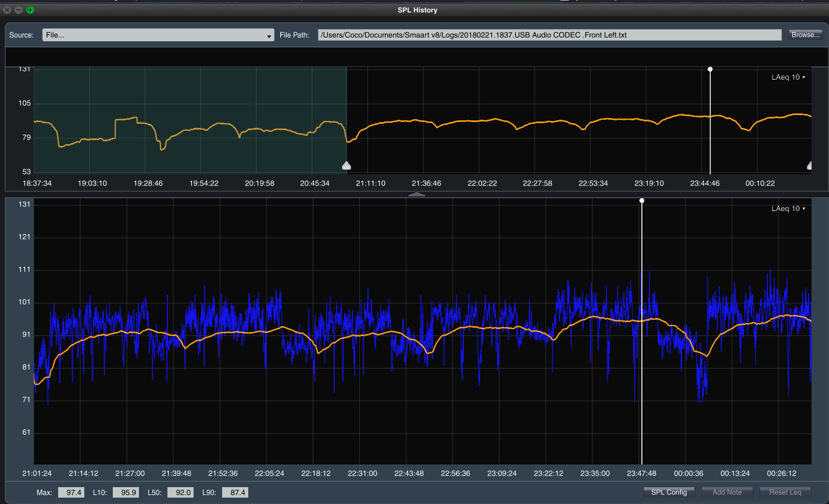Click the 111 dB label on lower graph axis
The height and width of the screenshot is (504, 829).
pos(24,270)
